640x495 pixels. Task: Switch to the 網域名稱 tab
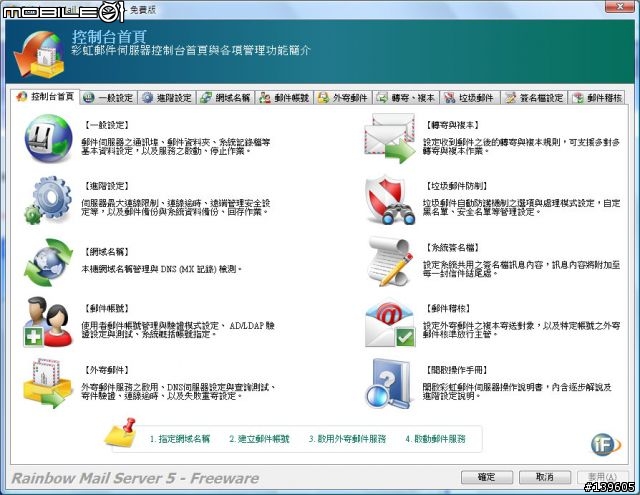tap(226, 98)
